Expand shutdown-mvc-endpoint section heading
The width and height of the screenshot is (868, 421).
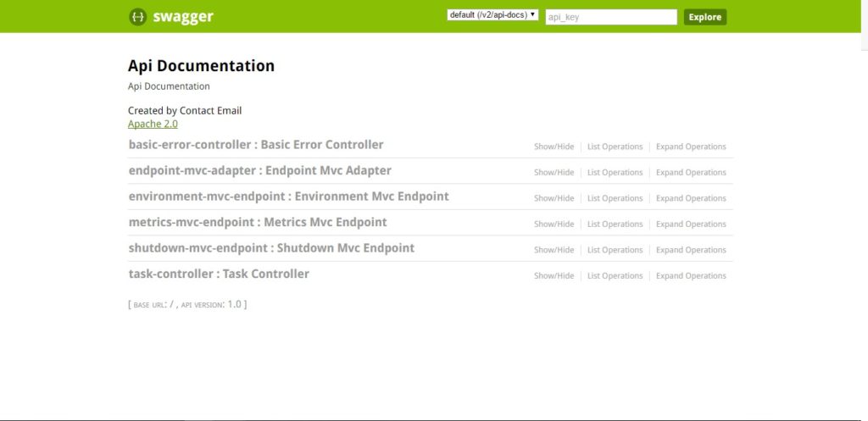pyautogui.click(x=271, y=248)
